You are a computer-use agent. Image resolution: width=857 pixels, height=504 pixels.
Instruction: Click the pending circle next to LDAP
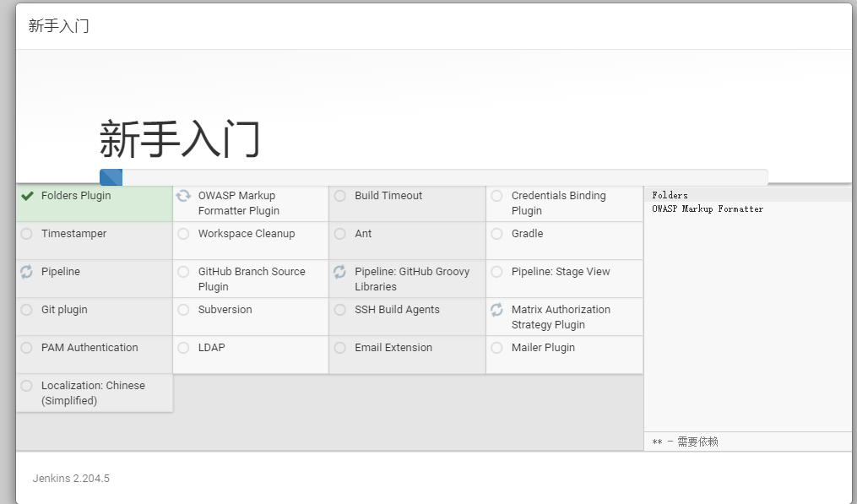pyautogui.click(x=184, y=348)
